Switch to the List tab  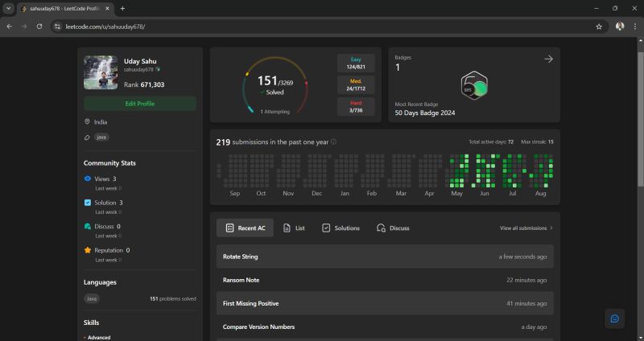click(x=294, y=228)
